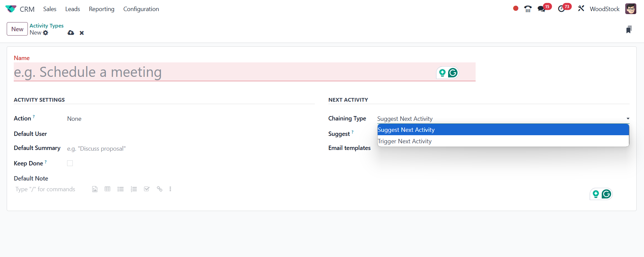Click the save record cloud icon

71,33
